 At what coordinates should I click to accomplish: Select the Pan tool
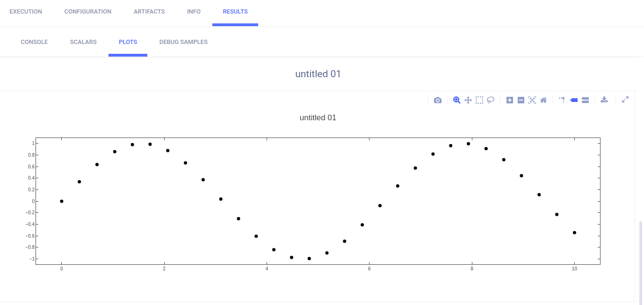[x=468, y=100]
